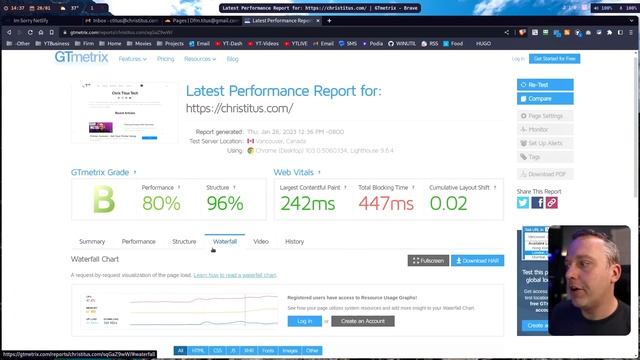Click the share icon in address bar

coord(507,32)
